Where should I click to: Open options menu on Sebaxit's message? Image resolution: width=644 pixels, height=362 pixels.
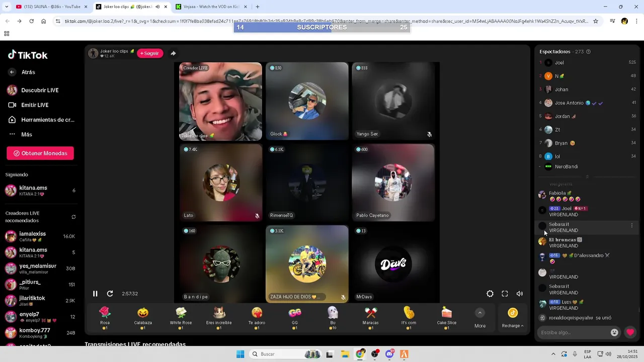tap(632, 226)
